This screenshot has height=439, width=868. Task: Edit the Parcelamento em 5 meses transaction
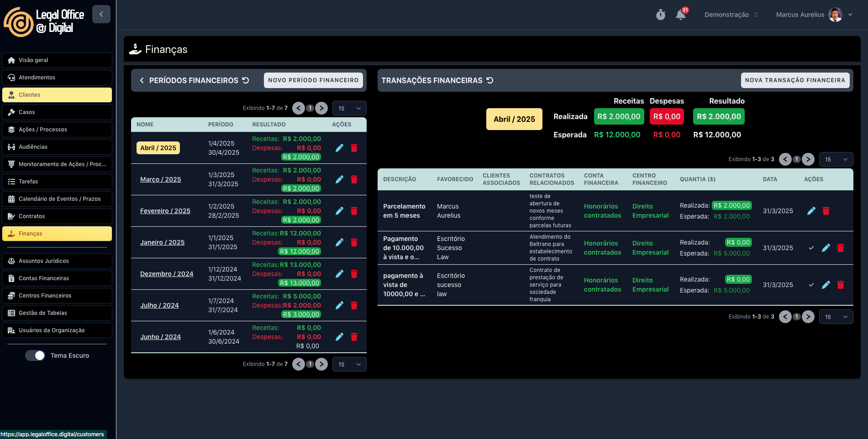pyautogui.click(x=811, y=211)
